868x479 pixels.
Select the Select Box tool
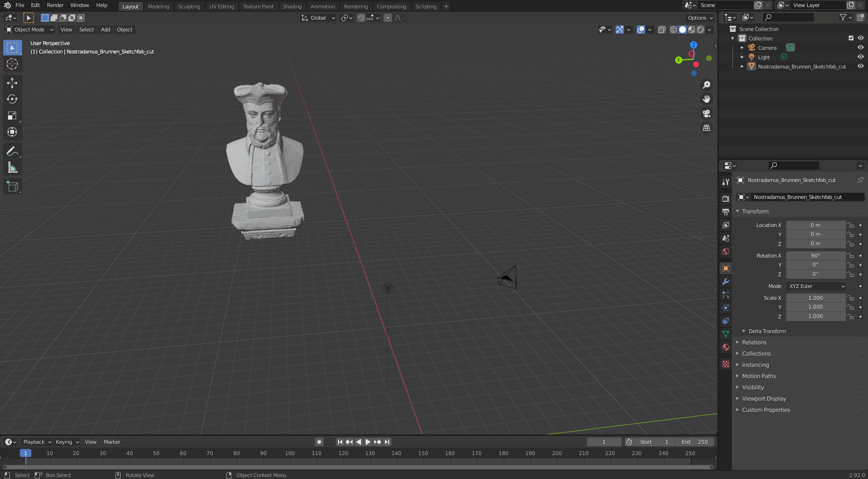point(12,47)
